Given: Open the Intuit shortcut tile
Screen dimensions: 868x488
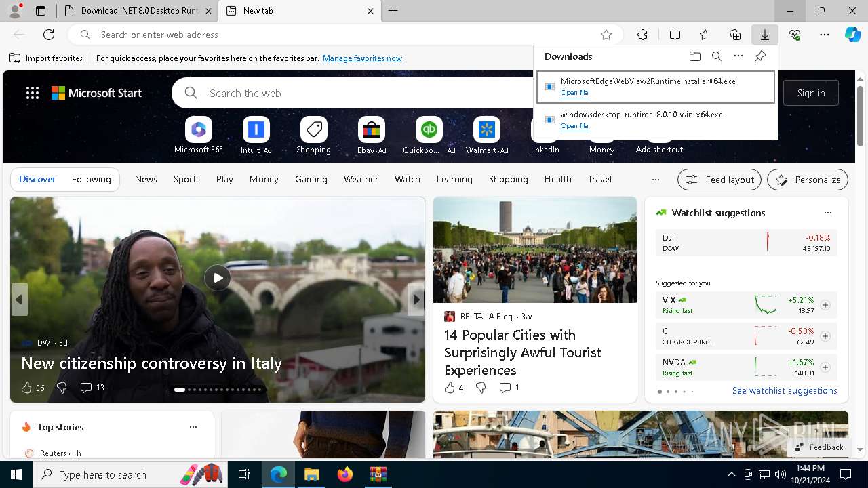Looking at the screenshot, I should (x=256, y=135).
